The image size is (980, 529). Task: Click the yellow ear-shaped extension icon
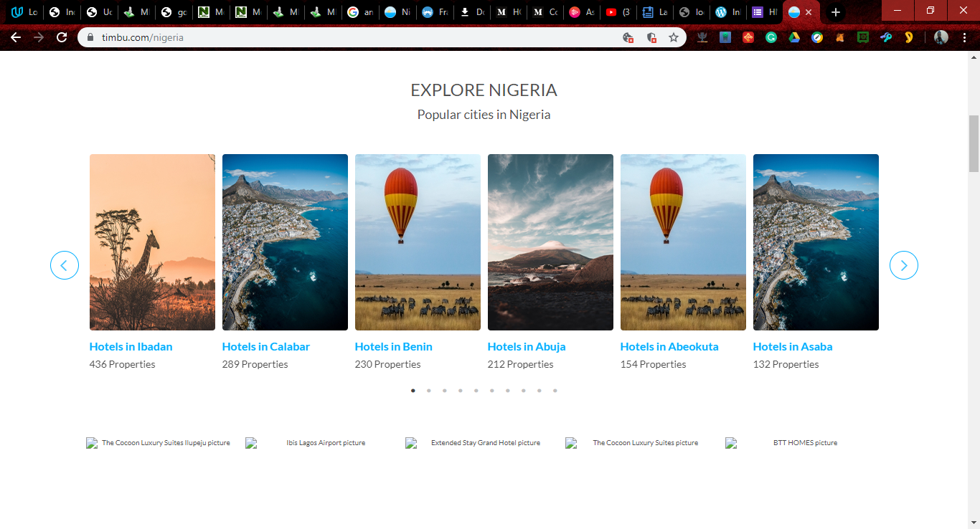[909, 37]
